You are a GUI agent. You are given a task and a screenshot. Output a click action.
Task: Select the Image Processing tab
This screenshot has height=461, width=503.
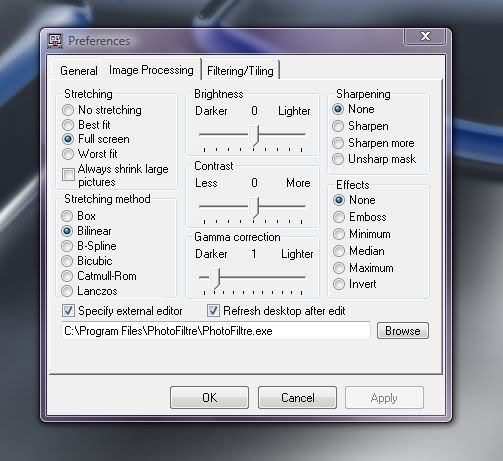click(x=151, y=70)
